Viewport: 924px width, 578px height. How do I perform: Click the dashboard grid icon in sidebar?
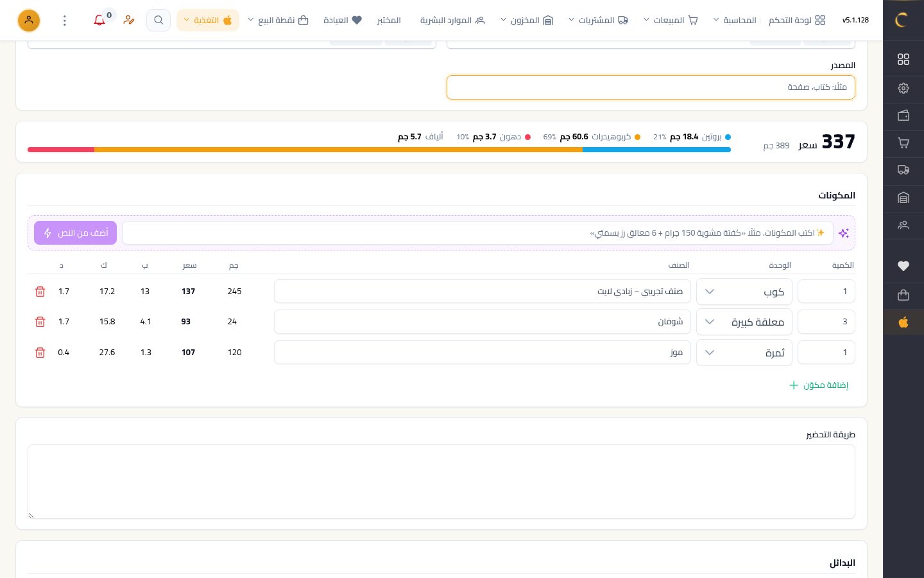(903, 59)
